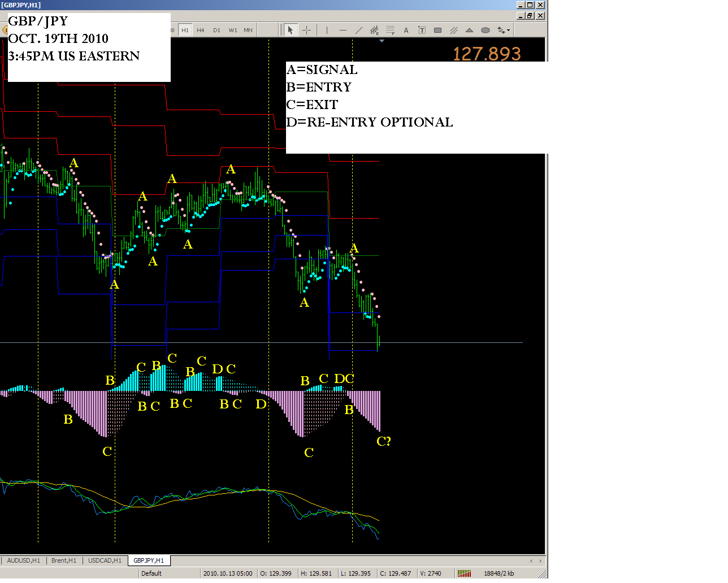Click the connection status bars icon
This screenshot has height=583, width=728.
[x=464, y=573]
